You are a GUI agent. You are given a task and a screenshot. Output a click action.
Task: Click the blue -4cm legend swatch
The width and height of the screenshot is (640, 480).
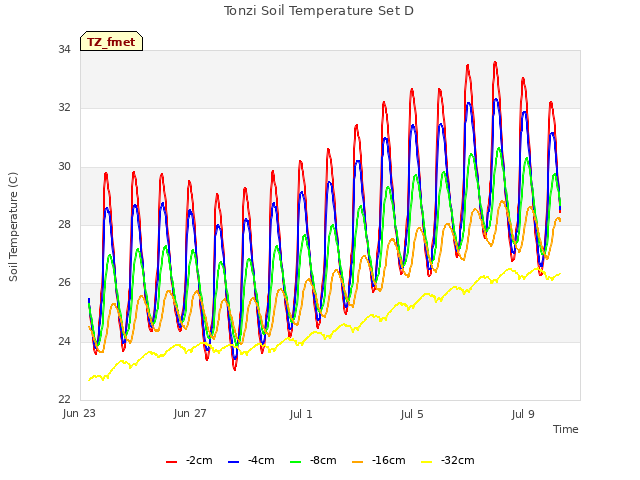(x=233, y=461)
